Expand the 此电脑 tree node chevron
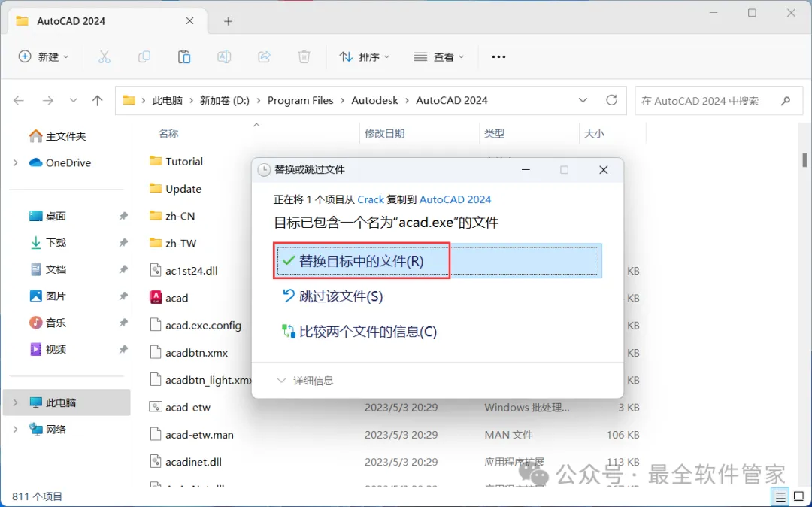812x507 pixels. point(16,402)
